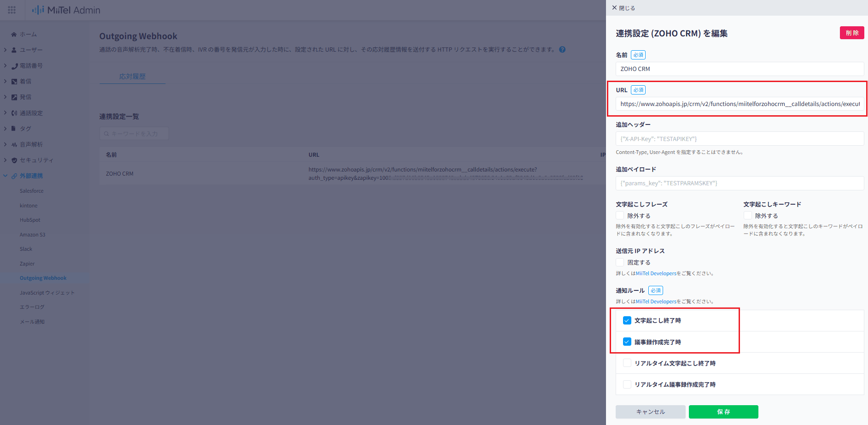Open JavaScript ウィジェット page
868x425 pixels.
[x=47, y=293]
